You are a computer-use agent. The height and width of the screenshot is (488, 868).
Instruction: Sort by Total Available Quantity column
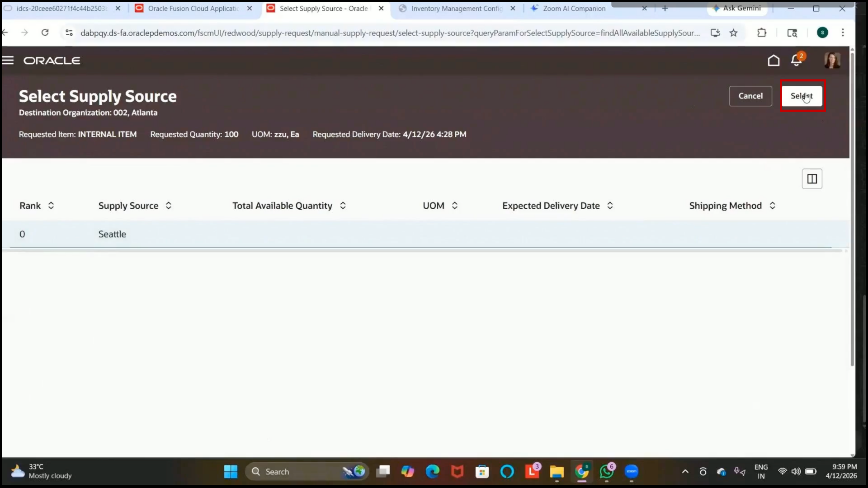point(343,206)
